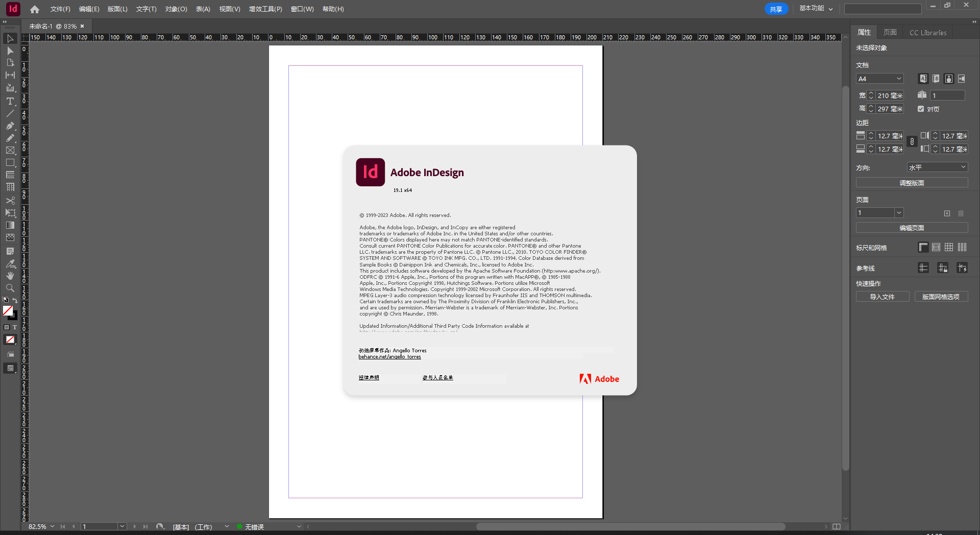
Task: Select the Direct Selection tool
Action: [x=10, y=51]
